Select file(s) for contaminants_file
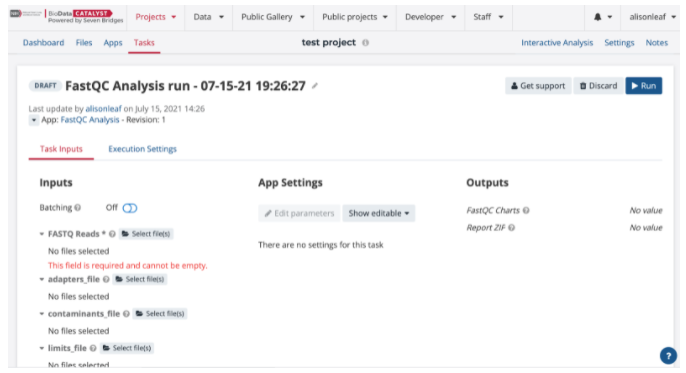Image resolution: width=686 pixels, height=373 pixels. 160,314
